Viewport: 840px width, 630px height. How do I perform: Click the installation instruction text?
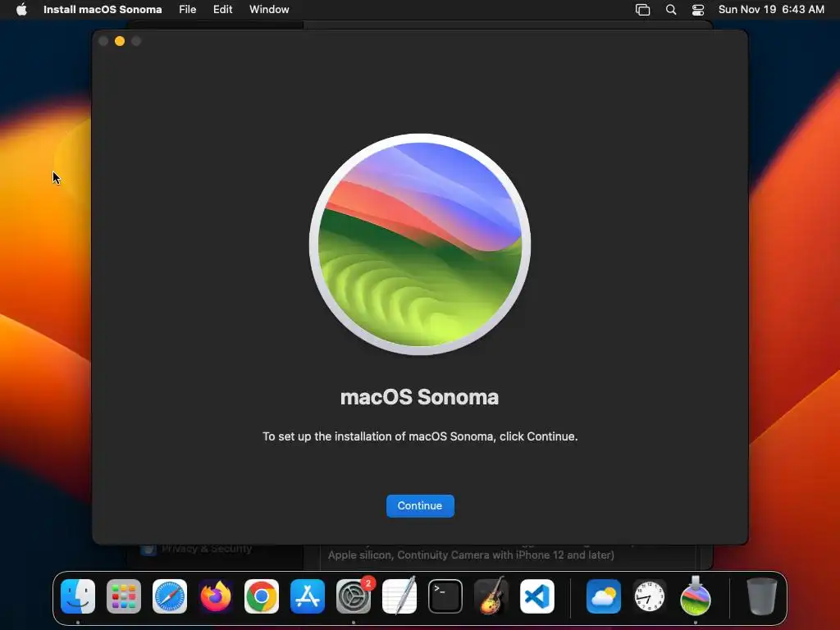(x=420, y=436)
